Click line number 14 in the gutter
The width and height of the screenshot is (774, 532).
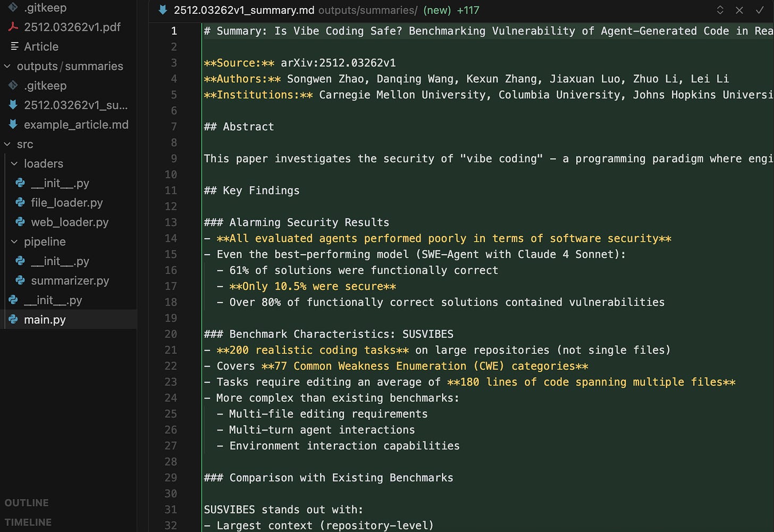click(x=171, y=238)
